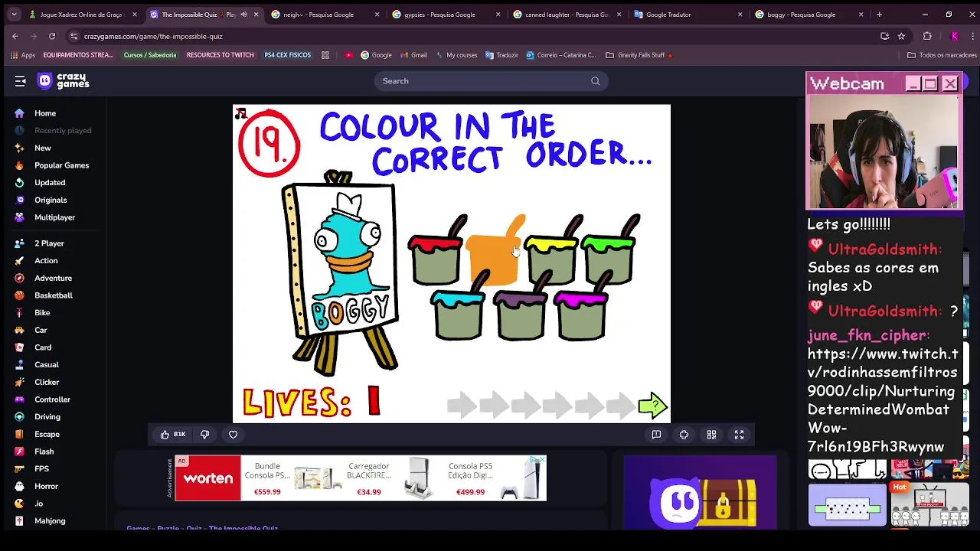
Task: Open new browser tab
Action: [879, 15]
